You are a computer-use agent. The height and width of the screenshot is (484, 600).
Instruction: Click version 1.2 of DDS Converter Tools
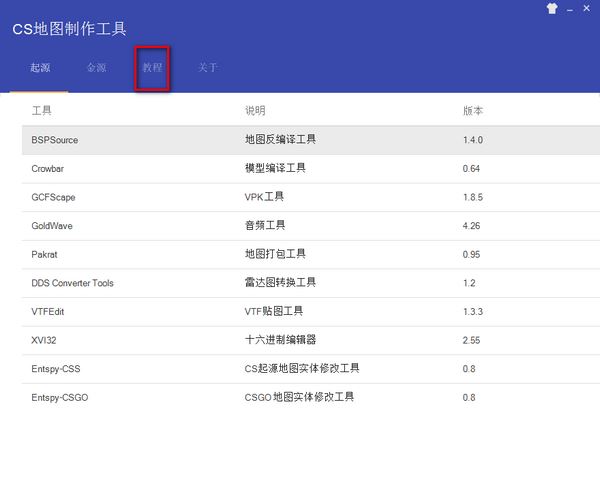pyautogui.click(x=469, y=283)
